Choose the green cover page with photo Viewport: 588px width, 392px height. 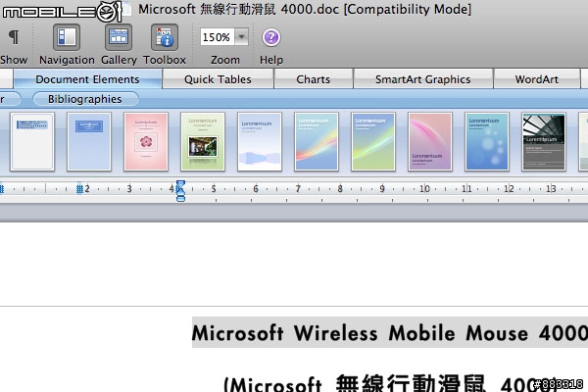(x=203, y=141)
